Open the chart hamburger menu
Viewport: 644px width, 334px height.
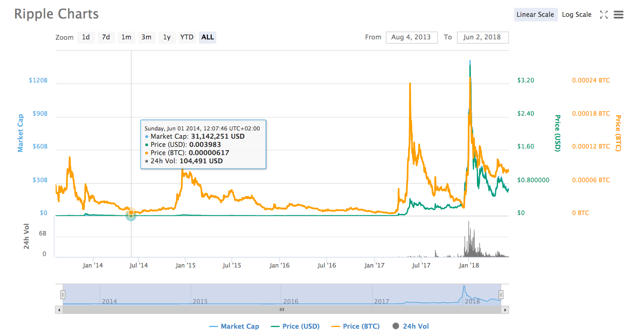(x=619, y=15)
